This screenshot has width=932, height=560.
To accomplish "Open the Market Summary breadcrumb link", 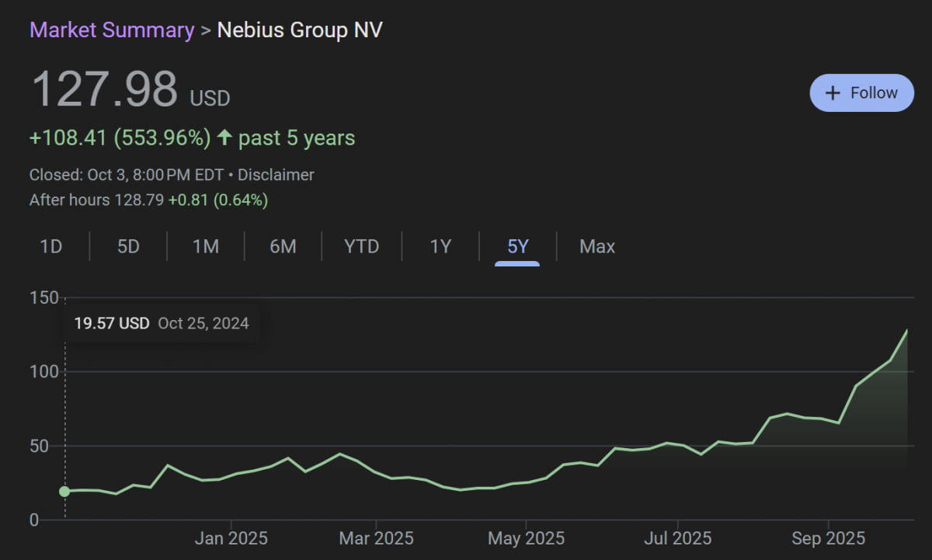I will (x=112, y=30).
